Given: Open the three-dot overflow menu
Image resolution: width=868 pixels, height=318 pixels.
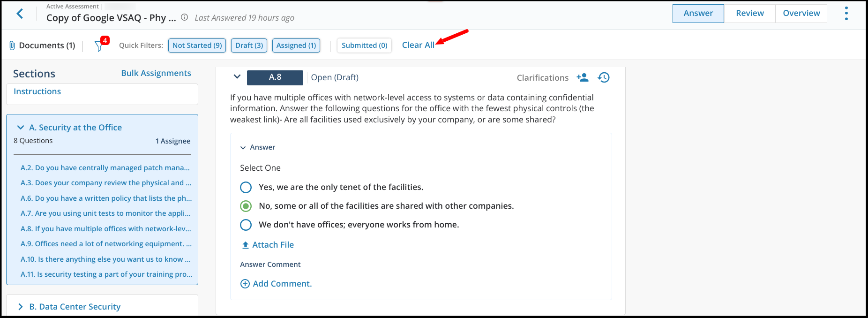Looking at the screenshot, I should [846, 14].
